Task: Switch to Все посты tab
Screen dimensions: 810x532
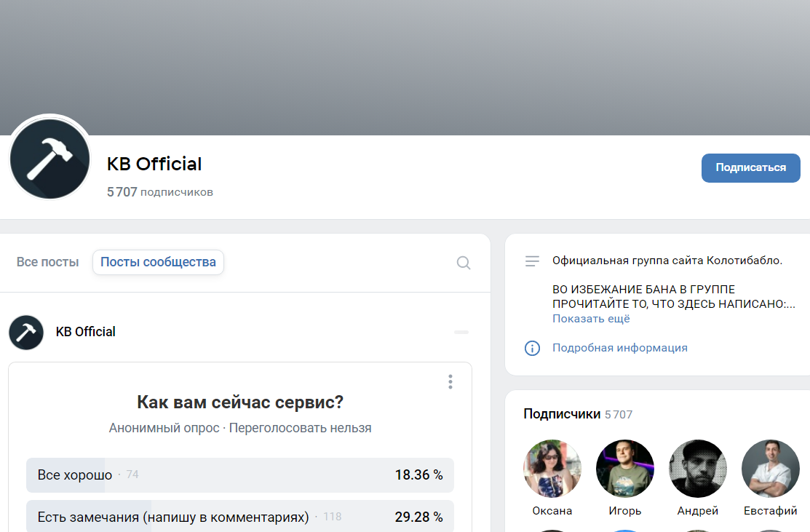Action: tap(47, 262)
